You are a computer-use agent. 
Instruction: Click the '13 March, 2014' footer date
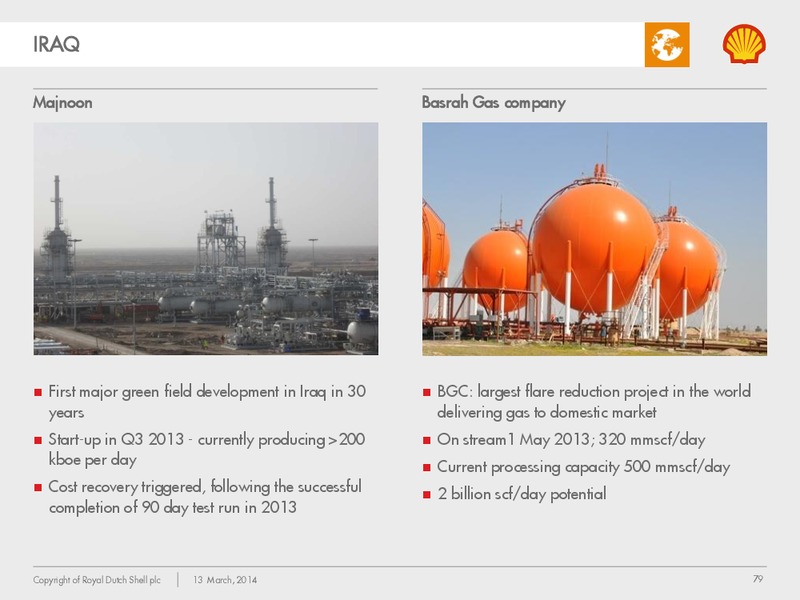point(225,580)
